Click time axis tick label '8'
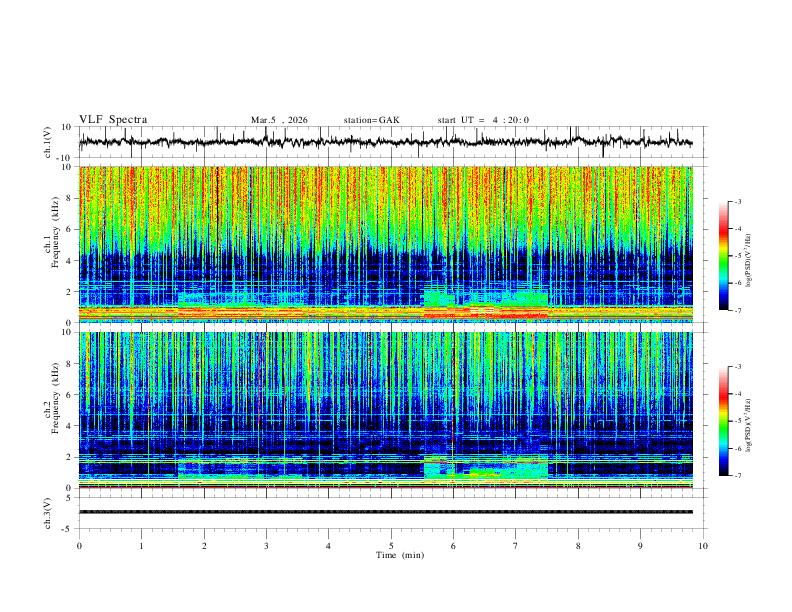 pyautogui.click(x=578, y=546)
